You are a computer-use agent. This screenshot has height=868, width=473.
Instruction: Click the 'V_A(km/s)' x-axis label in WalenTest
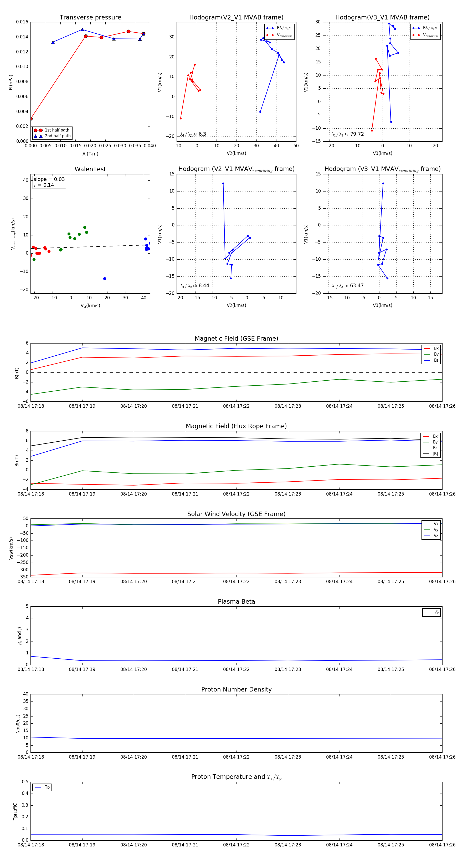(90, 306)
